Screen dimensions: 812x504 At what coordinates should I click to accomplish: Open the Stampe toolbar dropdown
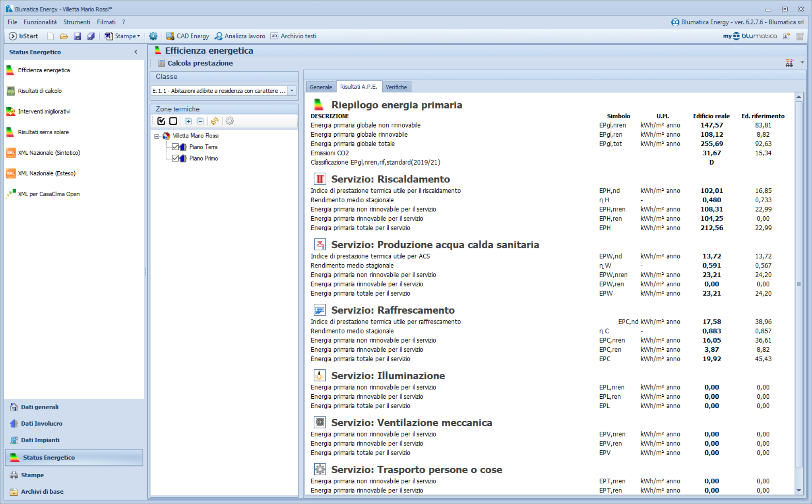tap(122, 36)
